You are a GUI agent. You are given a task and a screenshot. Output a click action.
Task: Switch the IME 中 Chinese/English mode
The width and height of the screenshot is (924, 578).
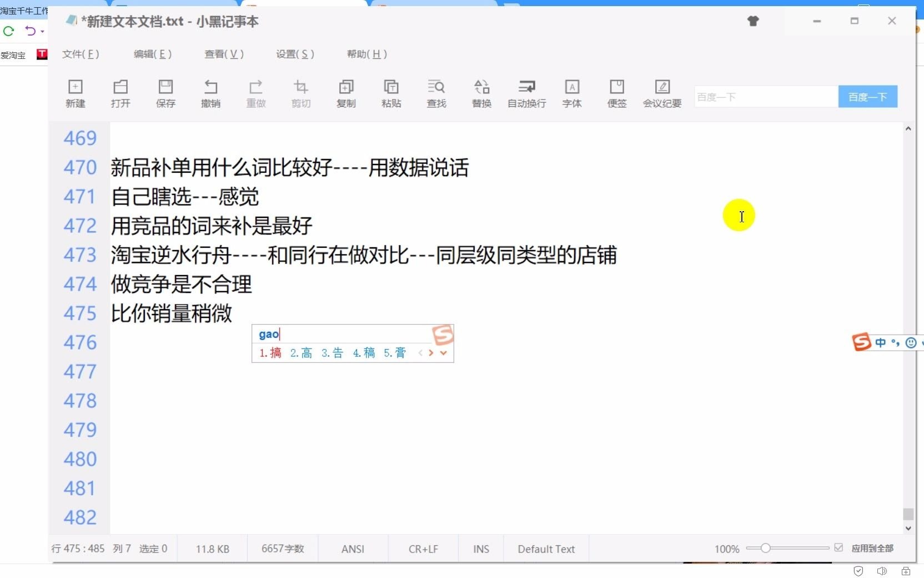pyautogui.click(x=881, y=342)
